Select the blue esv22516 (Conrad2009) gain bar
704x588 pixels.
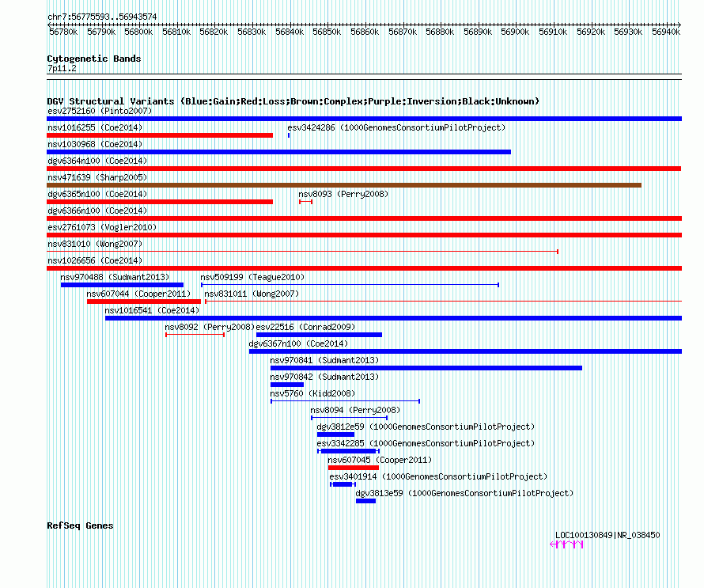(320, 335)
